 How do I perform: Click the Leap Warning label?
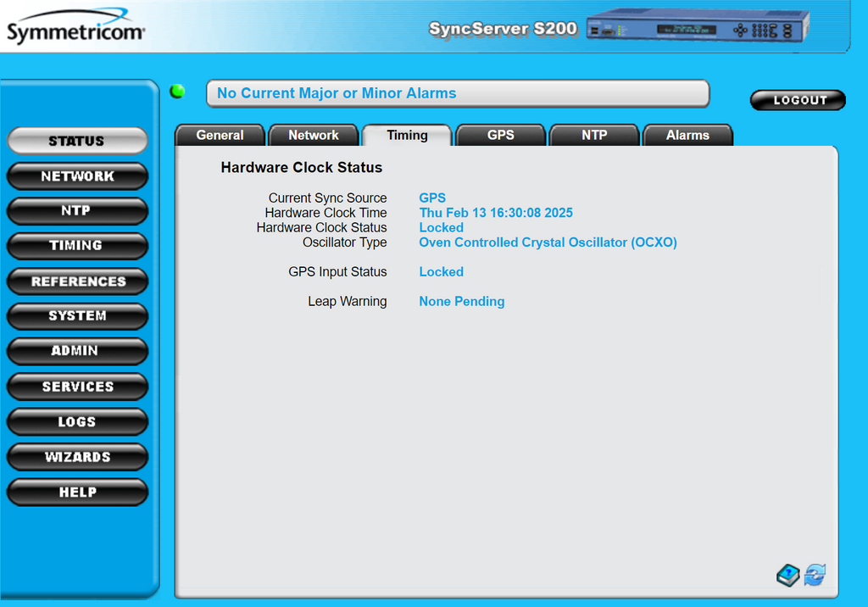(348, 301)
